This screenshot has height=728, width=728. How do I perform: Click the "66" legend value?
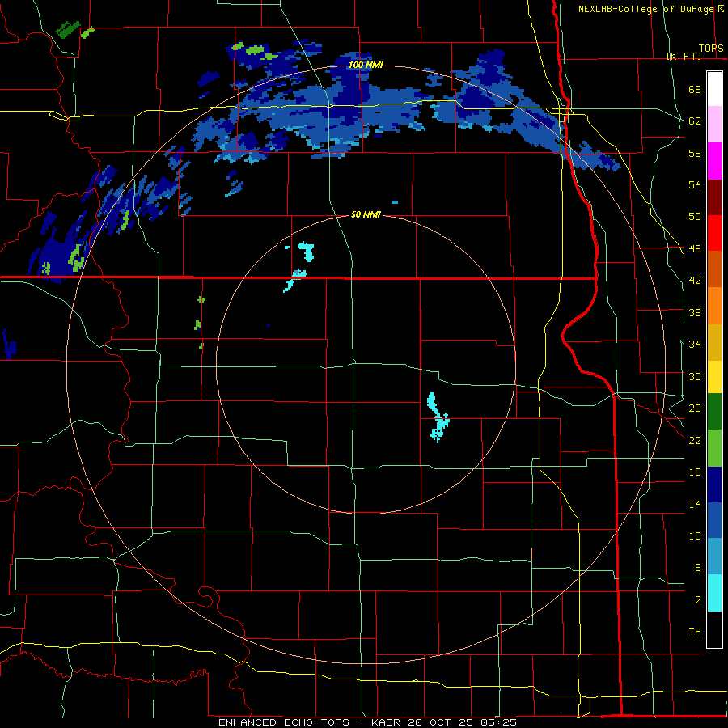click(x=695, y=89)
